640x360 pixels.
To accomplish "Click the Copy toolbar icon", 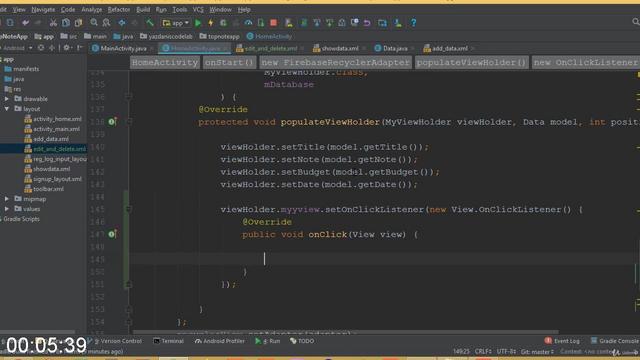I will point(66,23).
